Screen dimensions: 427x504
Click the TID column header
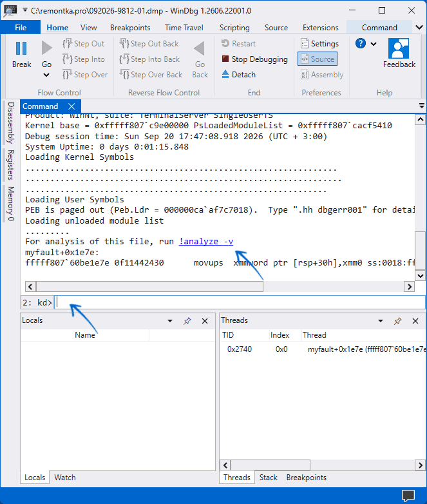tap(228, 335)
